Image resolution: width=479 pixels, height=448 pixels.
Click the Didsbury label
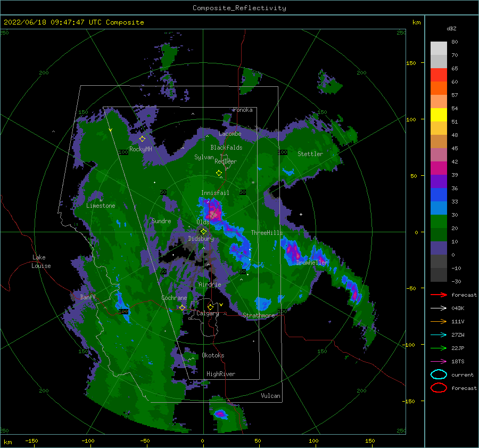coord(201,239)
